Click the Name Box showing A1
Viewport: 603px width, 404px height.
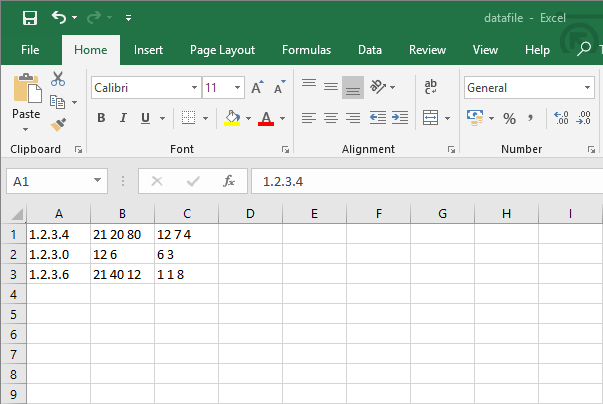tap(57, 181)
